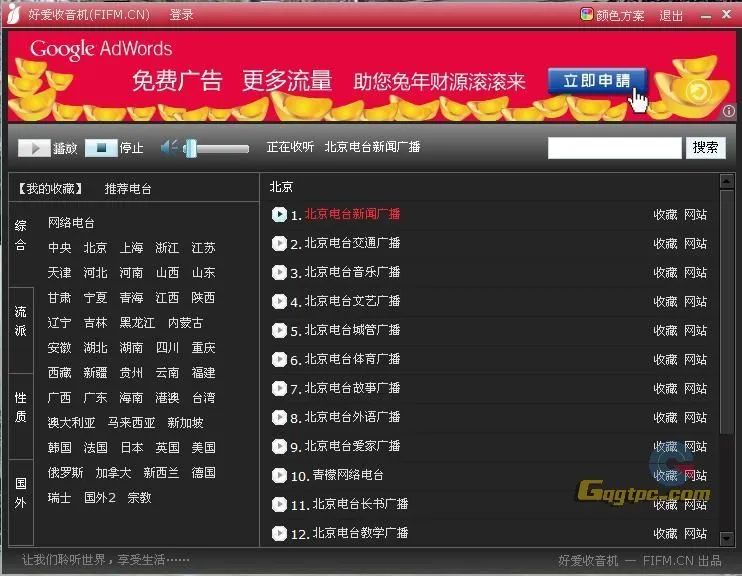Select the 美国 region
The width and height of the screenshot is (742, 576).
point(203,448)
